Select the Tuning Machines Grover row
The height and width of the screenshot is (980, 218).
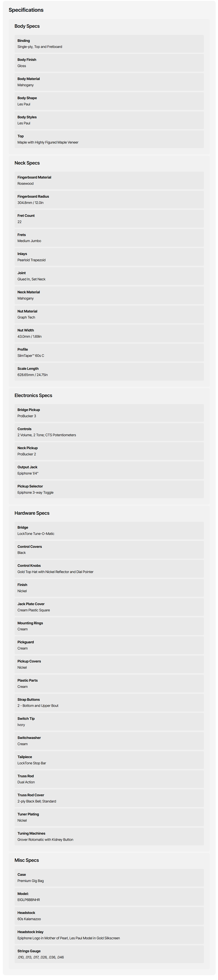click(x=109, y=836)
